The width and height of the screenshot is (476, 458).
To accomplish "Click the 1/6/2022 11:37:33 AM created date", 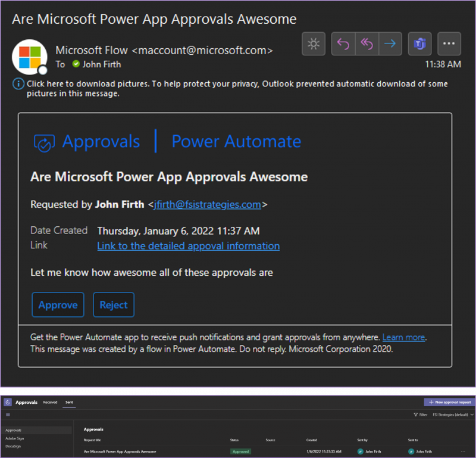I will coord(324,451).
